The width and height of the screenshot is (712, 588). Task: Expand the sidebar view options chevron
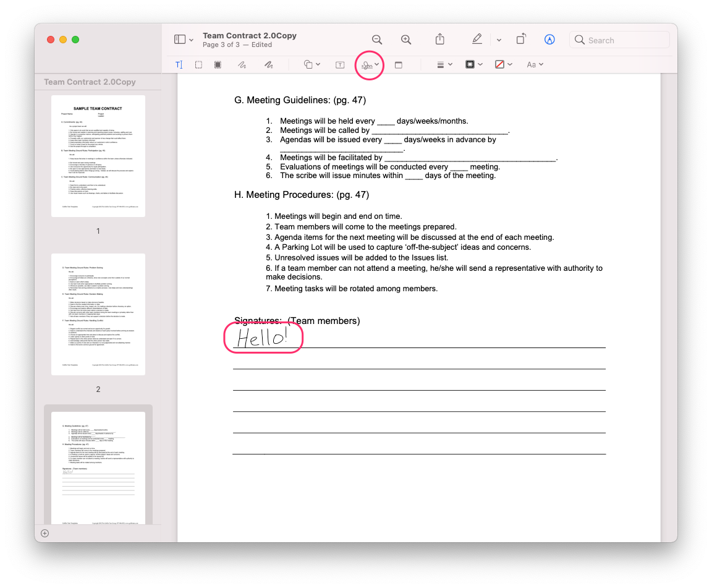click(191, 40)
